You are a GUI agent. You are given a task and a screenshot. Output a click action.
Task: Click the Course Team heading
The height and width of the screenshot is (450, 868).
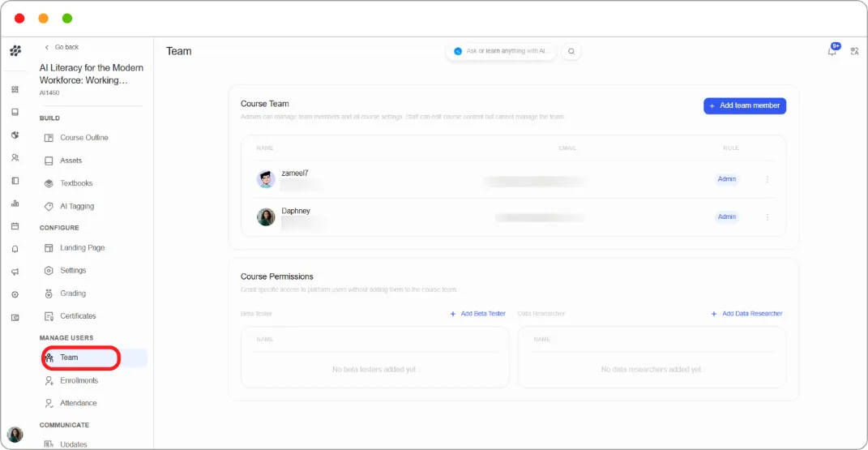pyautogui.click(x=264, y=104)
